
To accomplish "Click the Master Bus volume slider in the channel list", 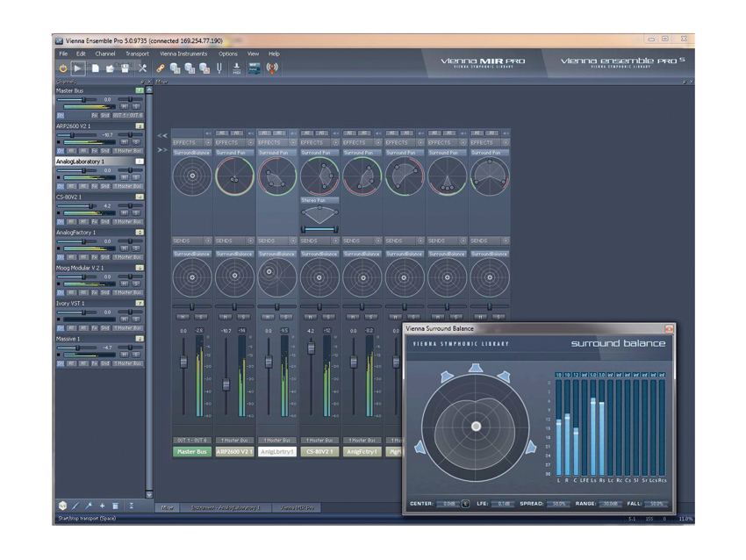I will click(76, 99).
